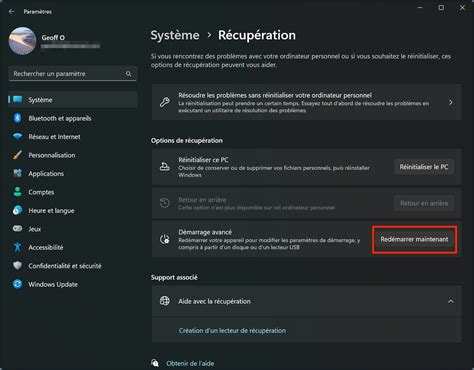Select the Système monitor icon
The width and height of the screenshot is (474, 370).
(x=17, y=100)
